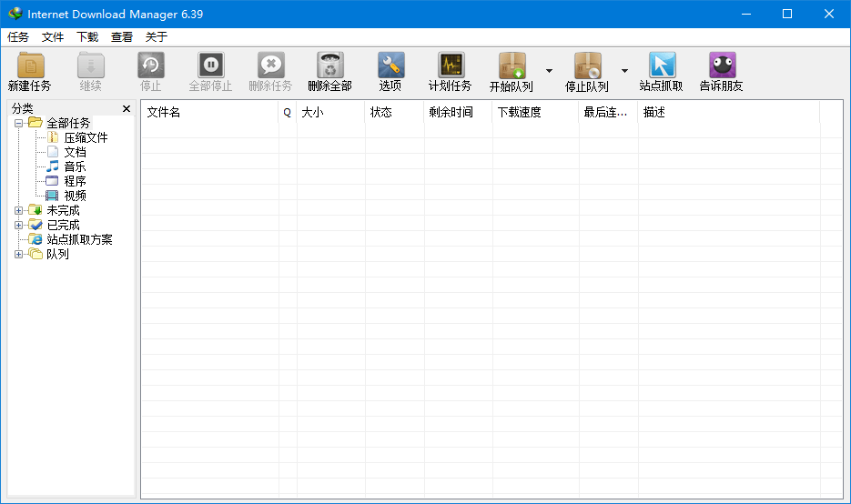The image size is (851, 504).
Task: Sort by the 剩余时间 column header
Action: [458, 112]
